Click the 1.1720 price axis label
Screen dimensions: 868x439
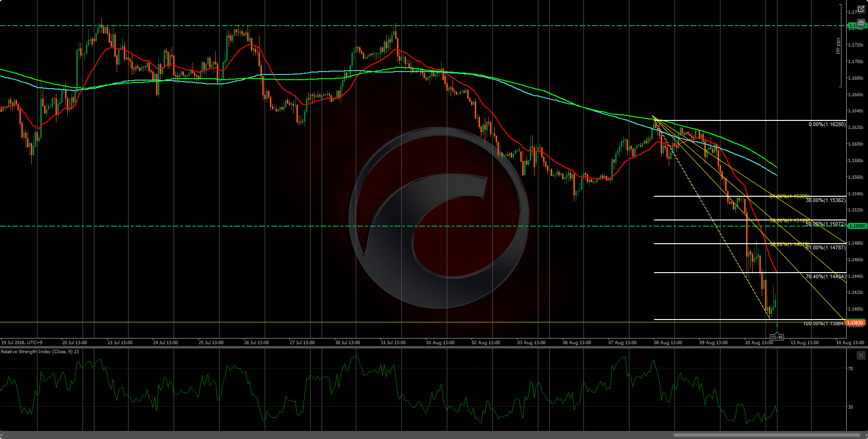pos(856,45)
